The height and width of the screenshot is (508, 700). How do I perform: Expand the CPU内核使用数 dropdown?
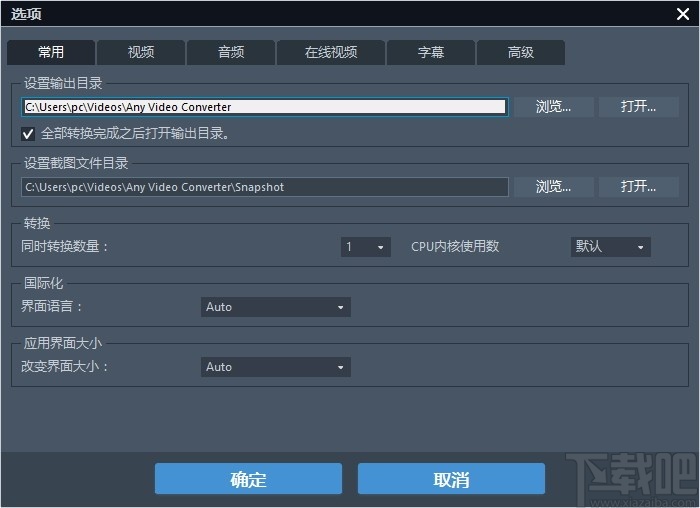[x=610, y=247]
